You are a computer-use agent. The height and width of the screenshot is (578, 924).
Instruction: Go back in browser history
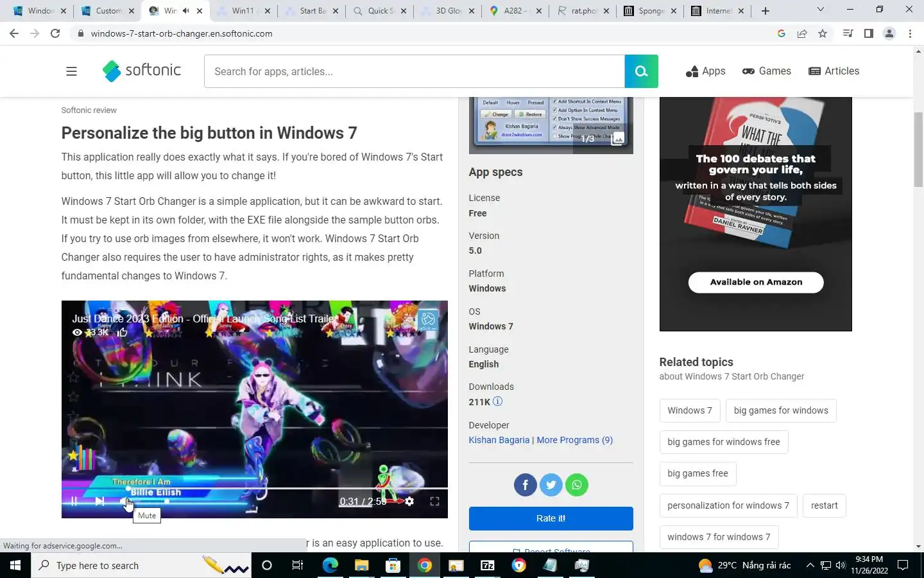[x=14, y=33]
